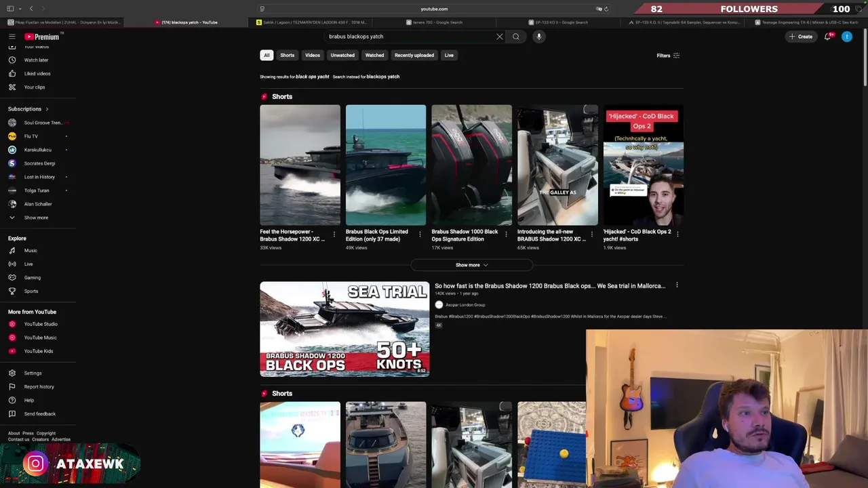The height and width of the screenshot is (488, 868).
Task: Play the Brabus Shadow 1200 Black Ops Sea Trial thumbnail
Action: [344, 329]
